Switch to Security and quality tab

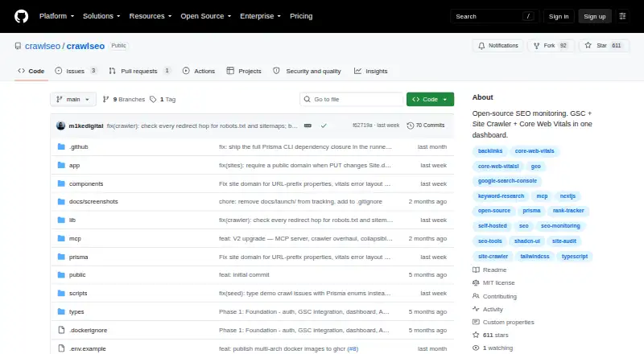(308, 71)
